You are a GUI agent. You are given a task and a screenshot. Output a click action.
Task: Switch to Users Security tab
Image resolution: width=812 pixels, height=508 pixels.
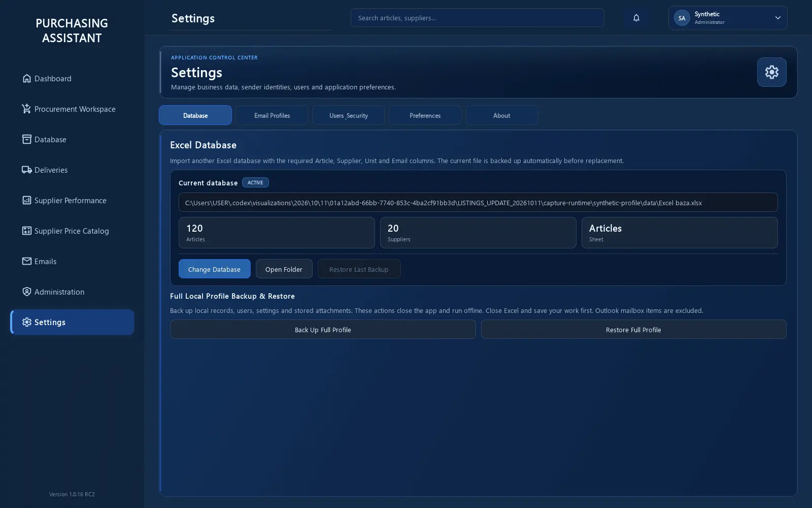349,115
